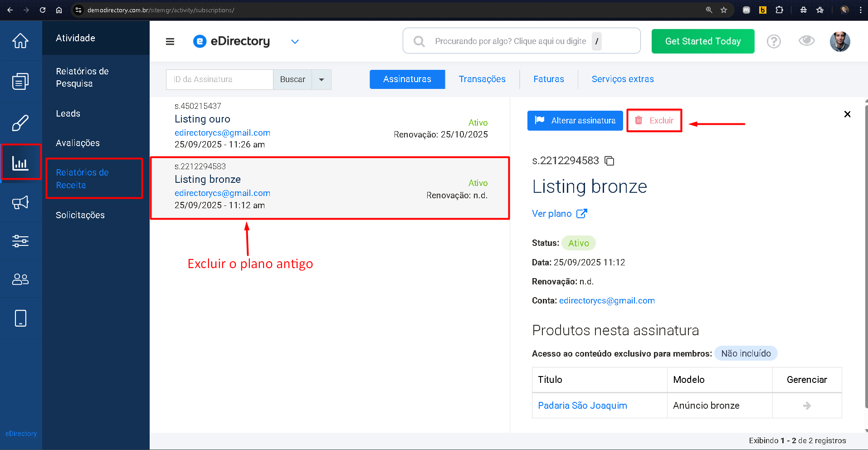Click the Anúncio bronze table cell
The height and width of the screenshot is (450, 868).
pos(720,406)
